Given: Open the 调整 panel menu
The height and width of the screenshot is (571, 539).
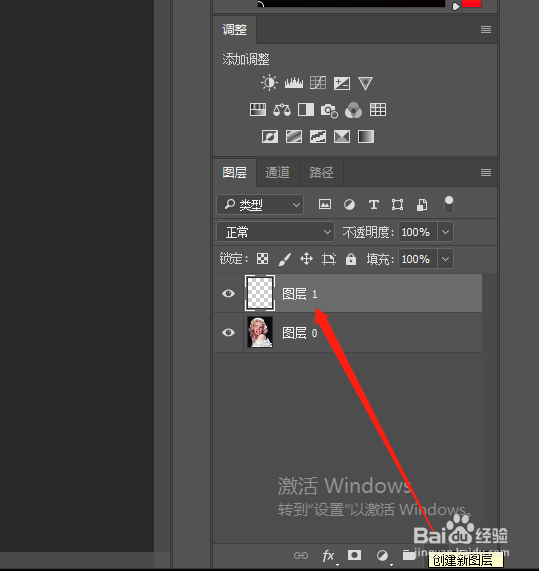Looking at the screenshot, I should coord(486,29).
